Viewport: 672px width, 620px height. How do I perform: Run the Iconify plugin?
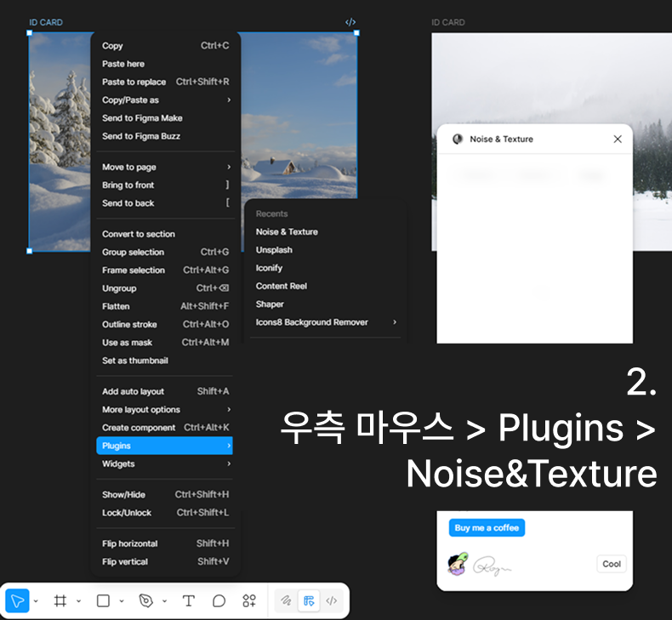326,268
